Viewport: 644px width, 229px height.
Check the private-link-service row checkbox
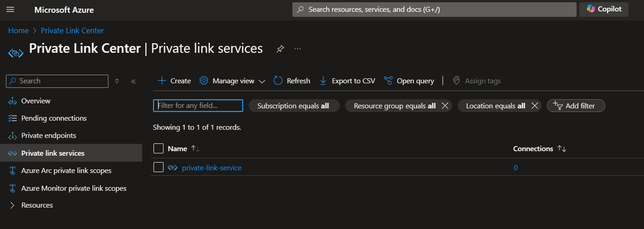[x=158, y=168]
